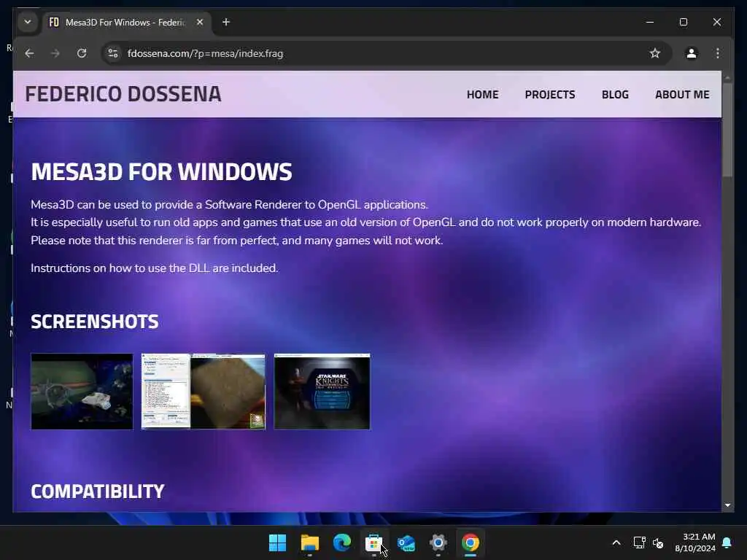The height and width of the screenshot is (560, 747).
Task: Bookmark this page with the star icon
Action: click(x=655, y=53)
